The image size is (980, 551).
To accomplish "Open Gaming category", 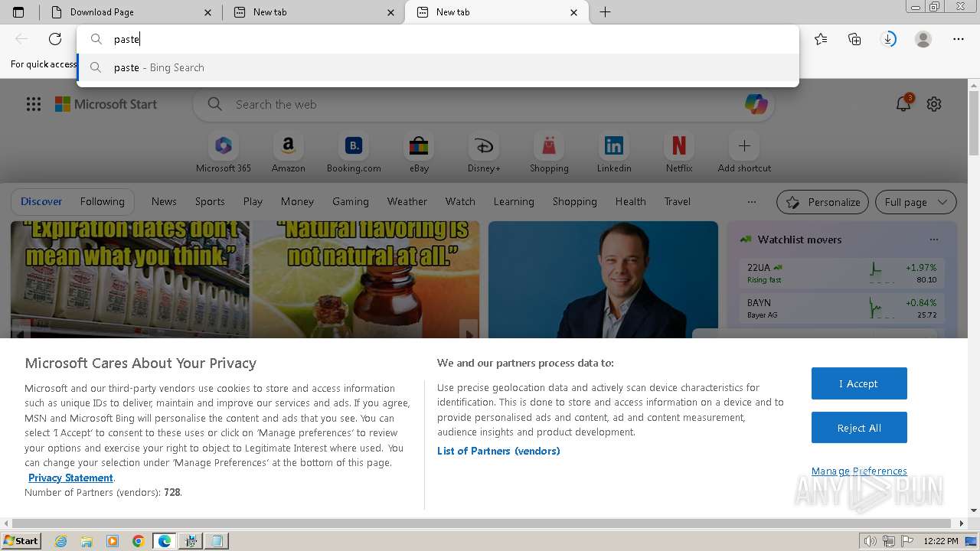I will point(351,202).
